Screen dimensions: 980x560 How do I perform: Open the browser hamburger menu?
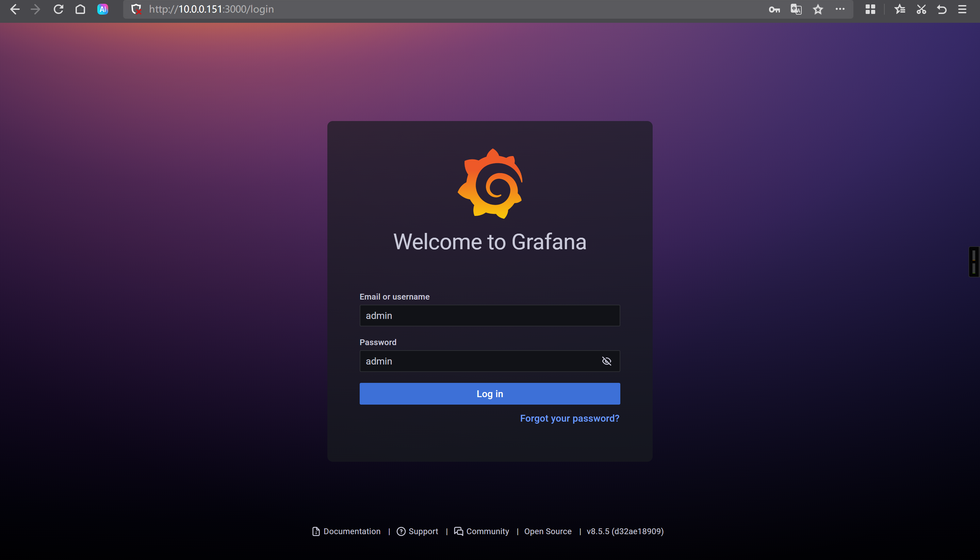962,9
